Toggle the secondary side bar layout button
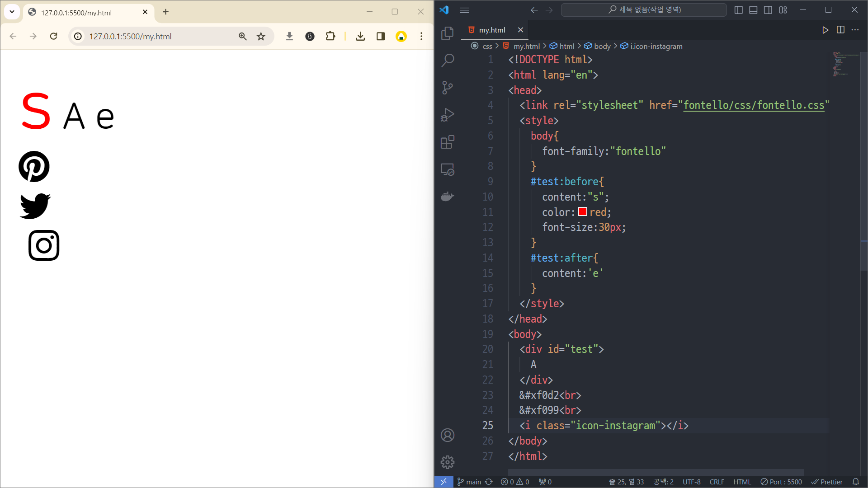Viewport: 868px width, 488px height. coord(768,10)
